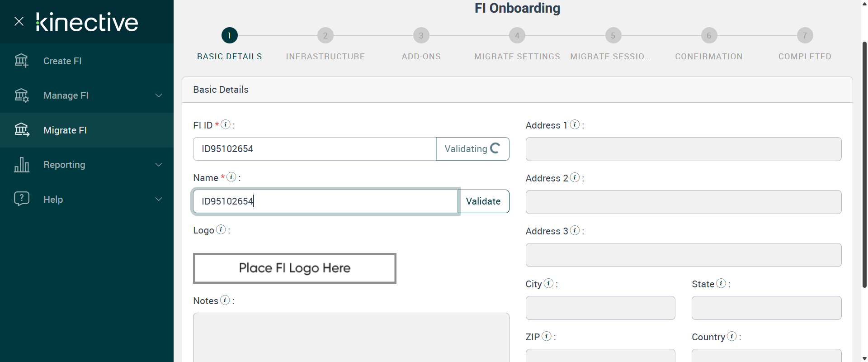Click the Address 1 info icon
The height and width of the screenshot is (362, 868).
click(x=575, y=124)
